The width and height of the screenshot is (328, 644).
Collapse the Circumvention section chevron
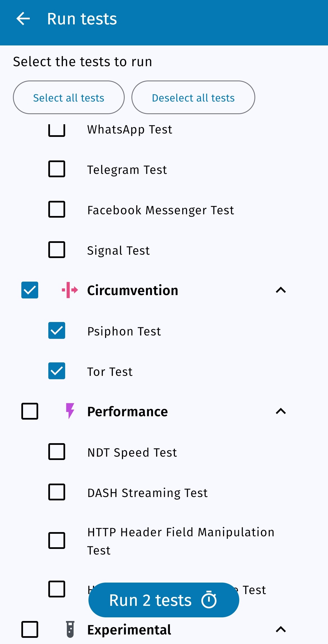pos(281,290)
